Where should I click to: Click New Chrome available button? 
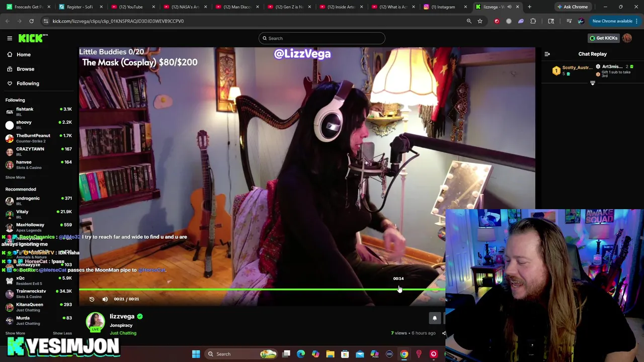[615, 21]
